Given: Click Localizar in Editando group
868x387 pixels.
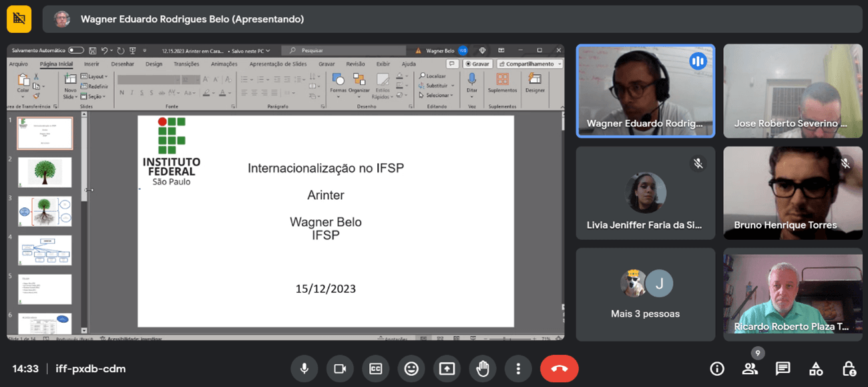Looking at the screenshot, I should [433, 76].
